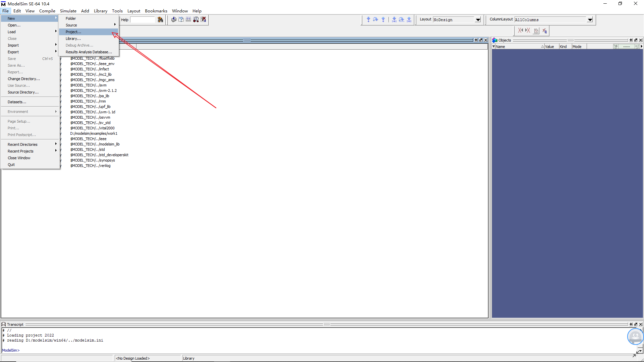Image resolution: width=644 pixels, height=362 pixels.
Task: Click the blue up arrow with dotted base
Action: point(409,20)
